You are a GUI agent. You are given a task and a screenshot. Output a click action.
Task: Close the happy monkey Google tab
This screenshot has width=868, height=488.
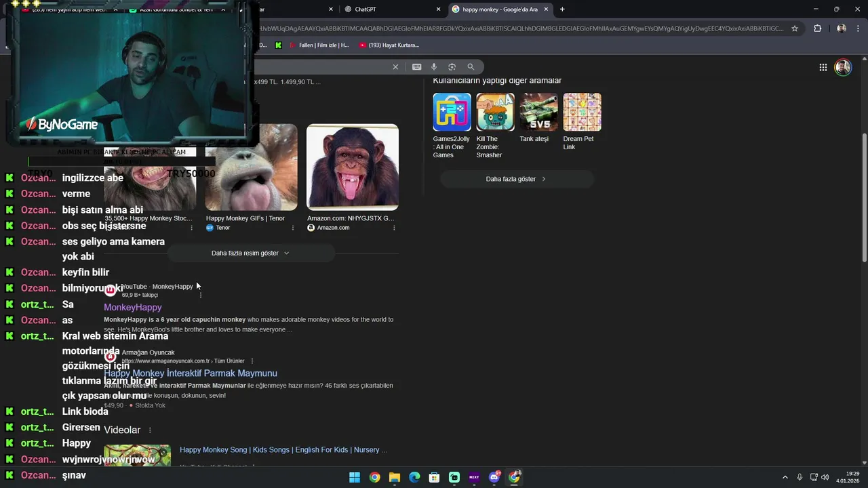pos(546,9)
